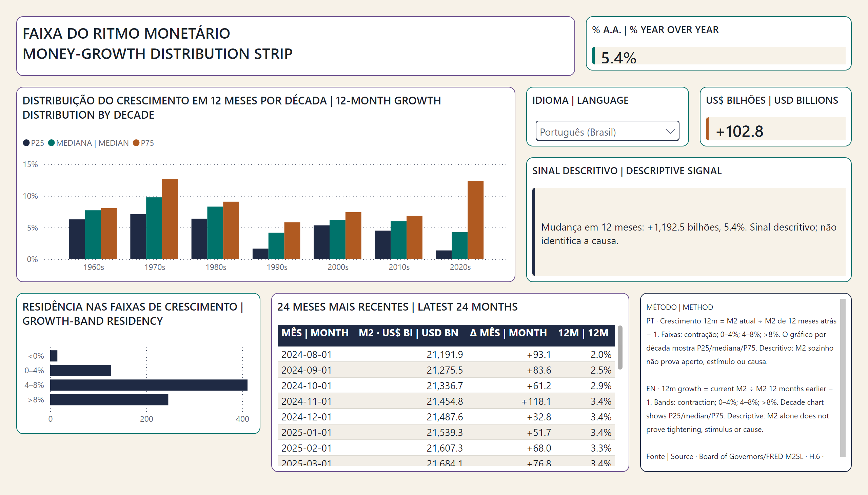Select the 2020s P75 orange bar
868x495 pixels.
pyautogui.click(x=475, y=220)
